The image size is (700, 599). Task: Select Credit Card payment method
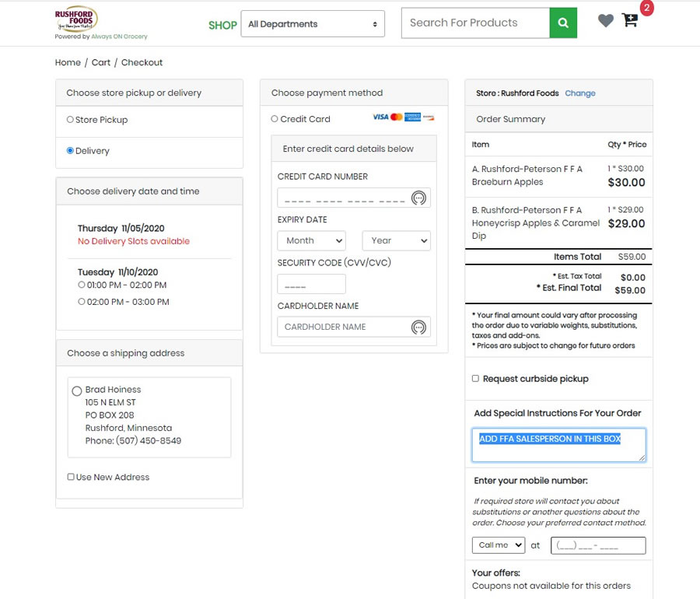point(275,119)
